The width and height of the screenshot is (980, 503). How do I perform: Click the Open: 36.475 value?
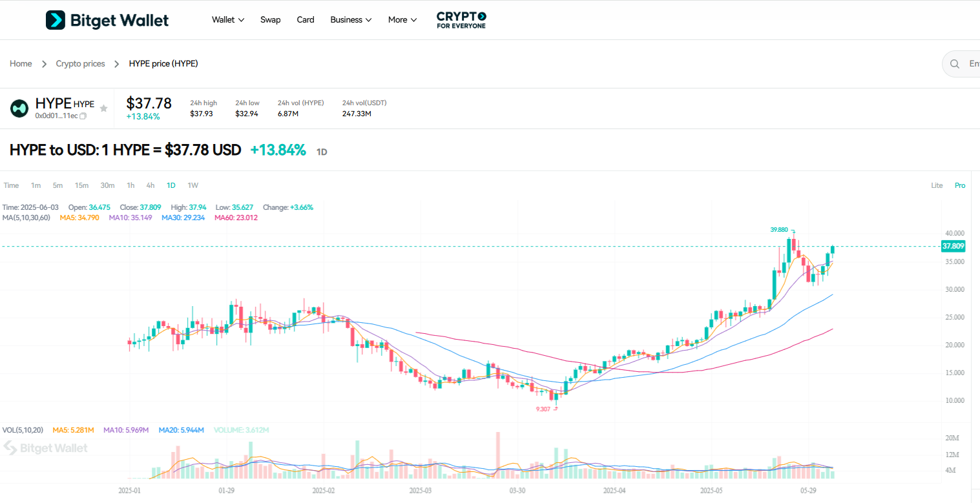click(x=89, y=207)
